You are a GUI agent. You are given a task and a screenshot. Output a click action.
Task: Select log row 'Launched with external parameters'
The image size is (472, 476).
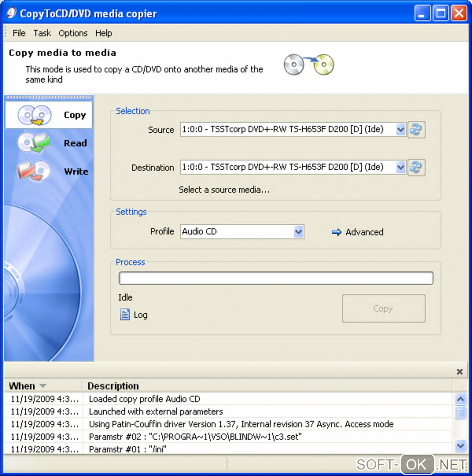[229, 412]
